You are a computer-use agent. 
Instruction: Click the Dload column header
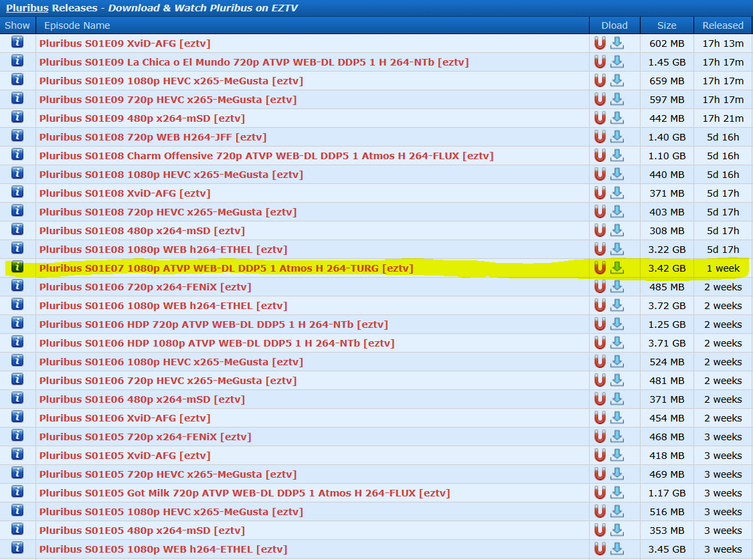[614, 25]
